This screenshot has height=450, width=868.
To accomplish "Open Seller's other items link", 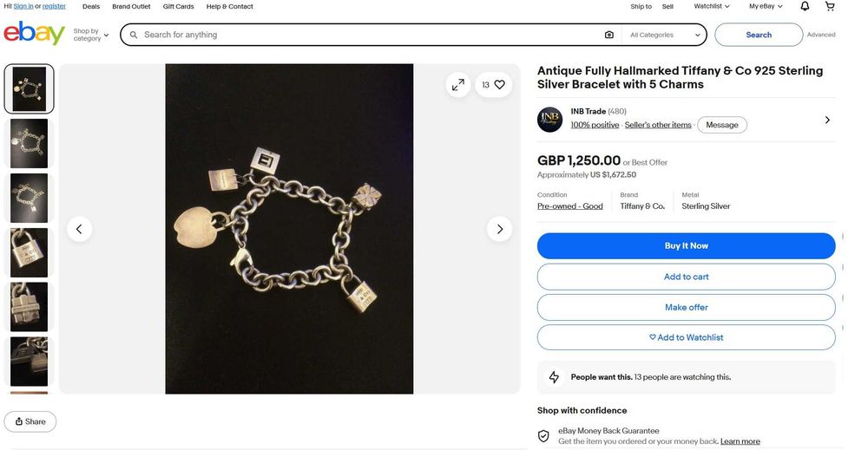I will tap(658, 125).
